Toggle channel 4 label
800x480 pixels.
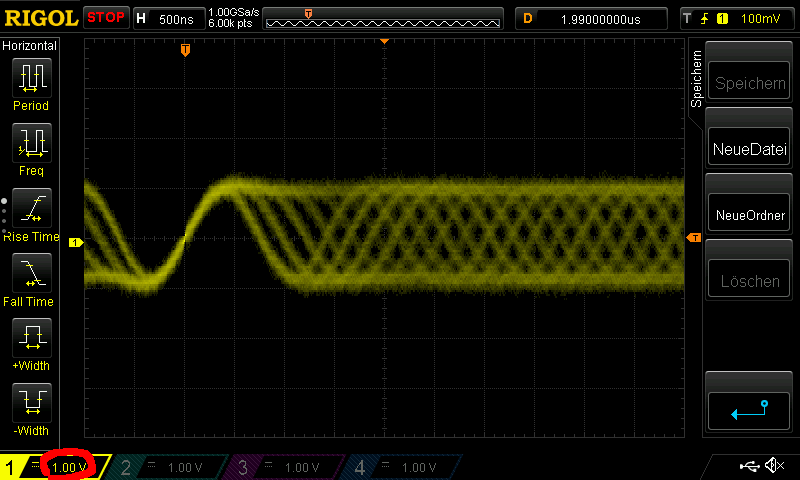point(360,467)
